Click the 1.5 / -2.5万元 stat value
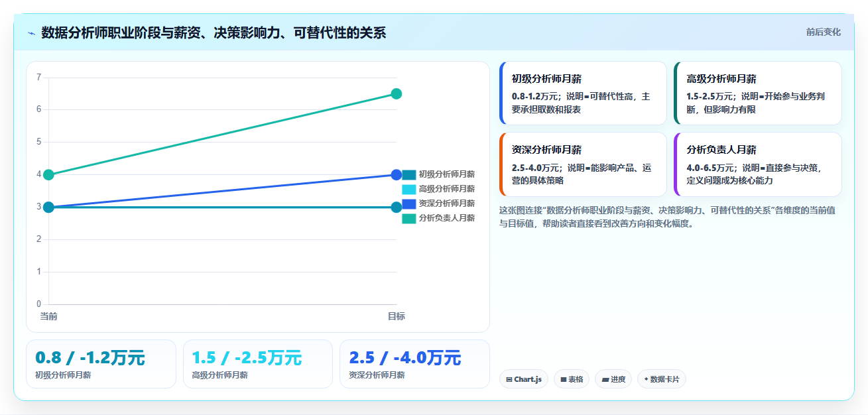Screen dimensions: 868x415 [x=247, y=358]
